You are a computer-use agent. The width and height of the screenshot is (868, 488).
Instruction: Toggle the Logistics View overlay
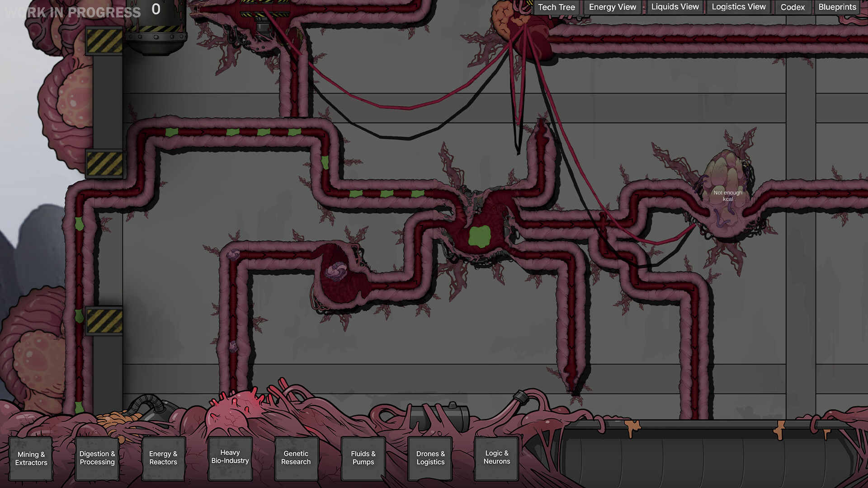coord(738,7)
